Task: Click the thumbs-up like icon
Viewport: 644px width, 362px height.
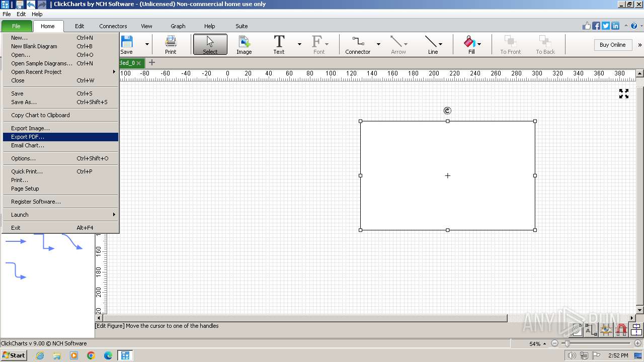Action: (x=587, y=26)
